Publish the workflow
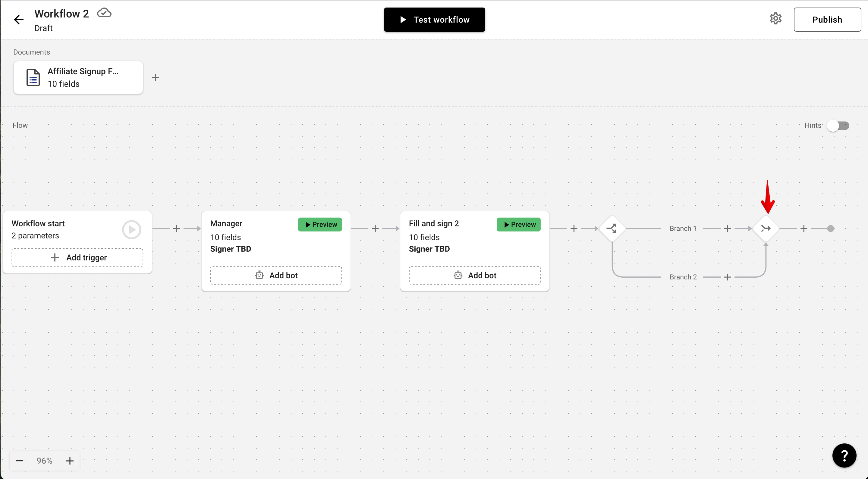868x479 pixels. [x=827, y=19]
